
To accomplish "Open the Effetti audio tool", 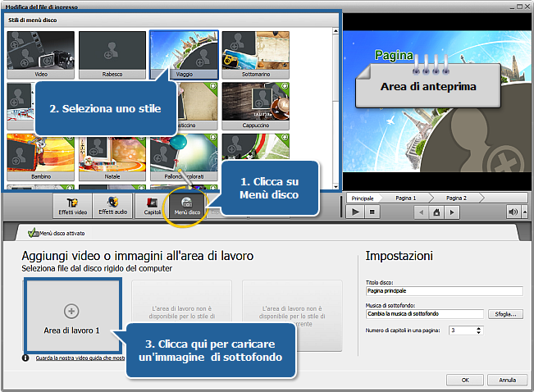I will (x=112, y=206).
